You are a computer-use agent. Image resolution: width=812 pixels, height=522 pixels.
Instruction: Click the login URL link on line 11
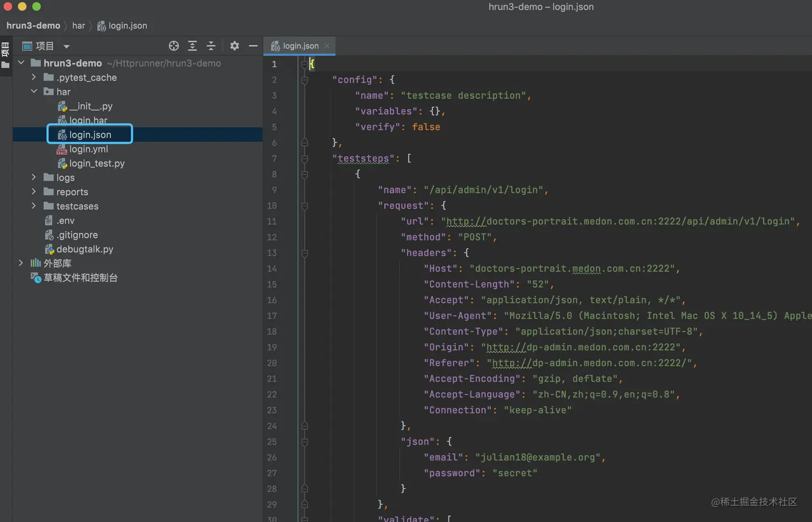point(618,221)
